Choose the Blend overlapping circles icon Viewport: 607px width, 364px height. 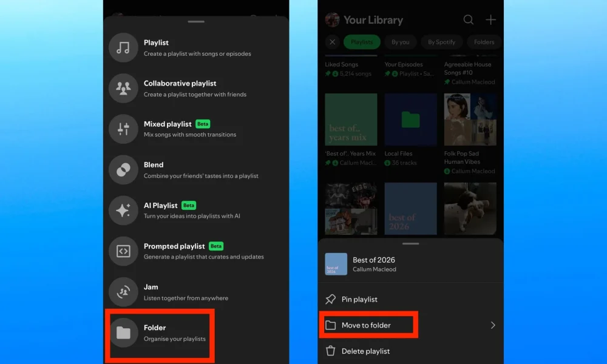[x=123, y=170]
